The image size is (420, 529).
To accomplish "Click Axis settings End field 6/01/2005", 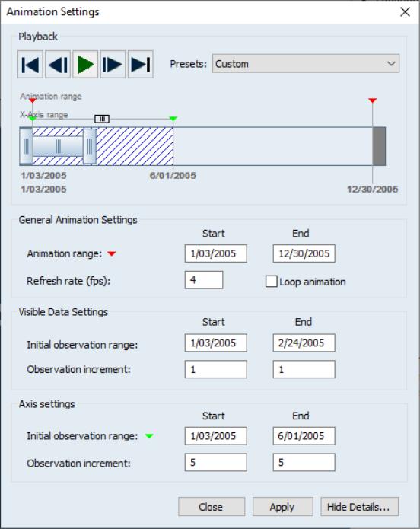I will tap(304, 436).
